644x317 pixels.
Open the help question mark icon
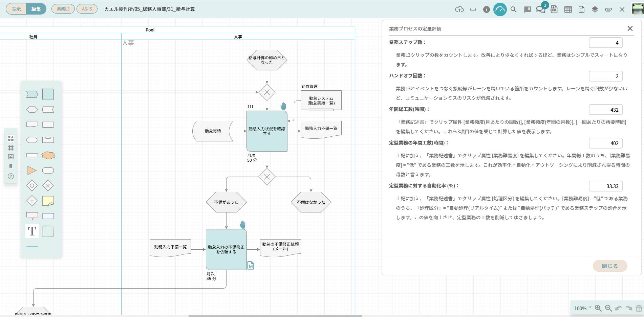point(11,176)
